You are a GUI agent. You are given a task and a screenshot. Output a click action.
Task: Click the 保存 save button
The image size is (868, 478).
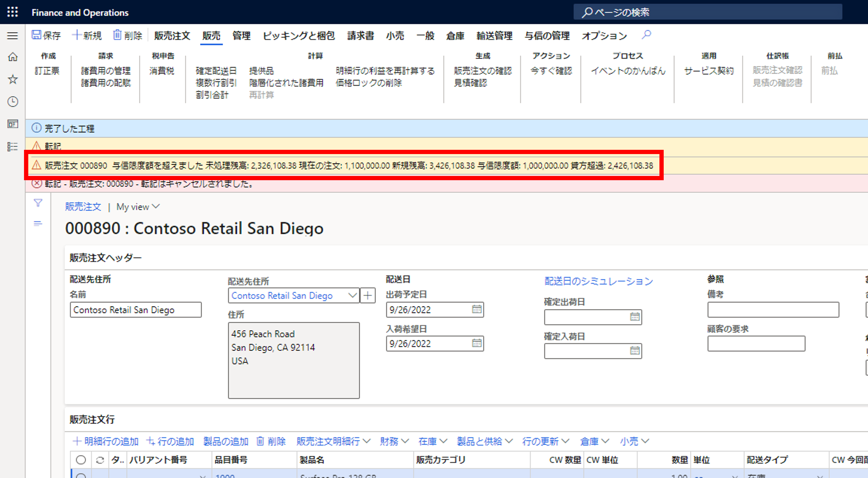[46, 35]
